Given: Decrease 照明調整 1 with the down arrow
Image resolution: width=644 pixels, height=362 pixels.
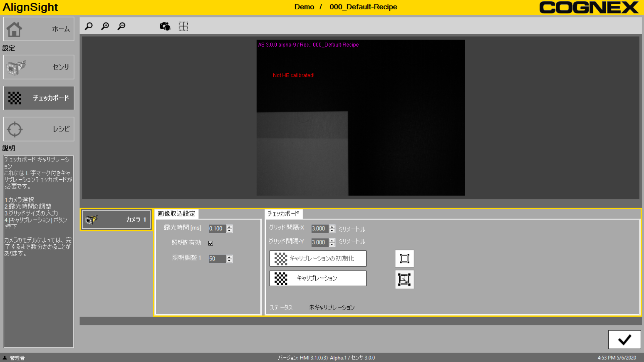Looking at the screenshot, I should pos(229,261).
